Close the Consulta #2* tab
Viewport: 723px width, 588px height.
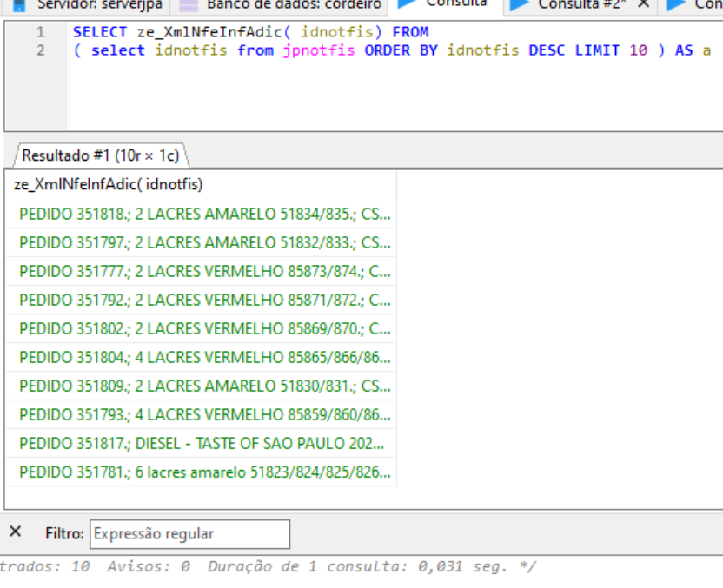[x=643, y=4]
